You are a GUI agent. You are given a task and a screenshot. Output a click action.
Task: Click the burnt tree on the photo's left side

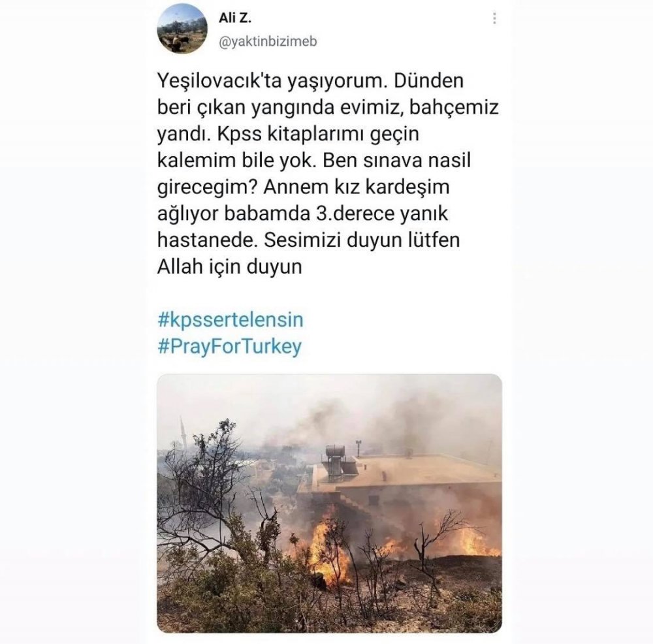point(217,500)
